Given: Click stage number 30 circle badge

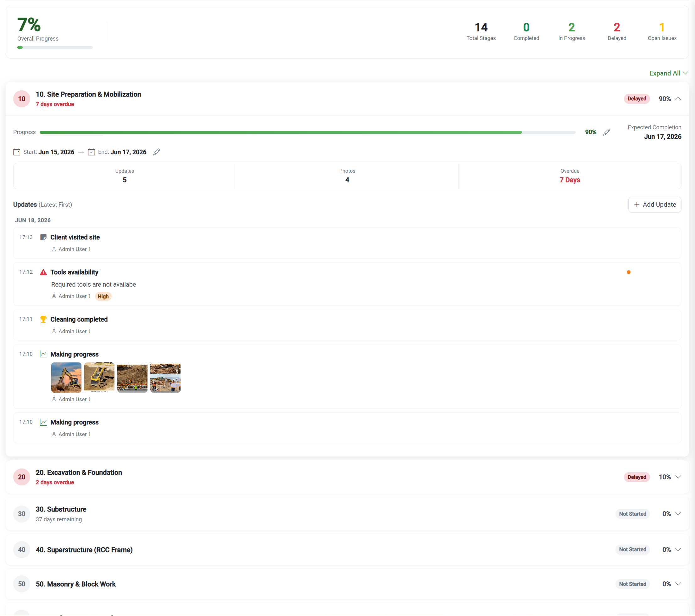Looking at the screenshot, I should (x=22, y=514).
